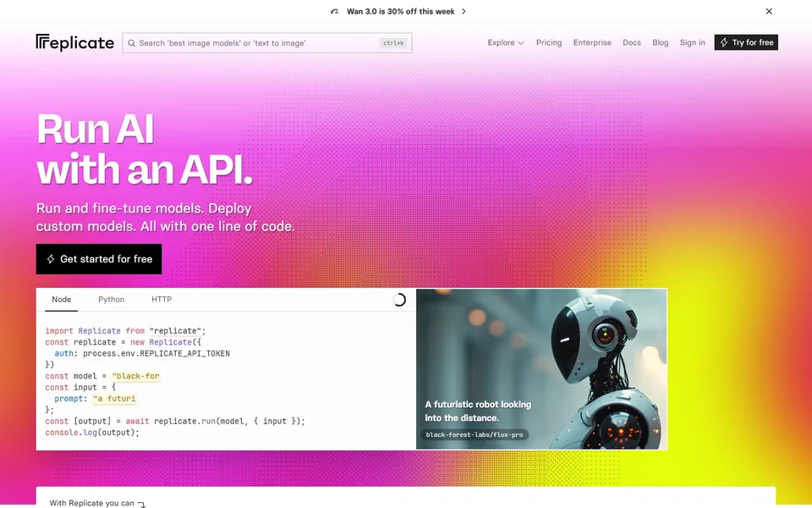Select the Node code tab

click(x=62, y=300)
